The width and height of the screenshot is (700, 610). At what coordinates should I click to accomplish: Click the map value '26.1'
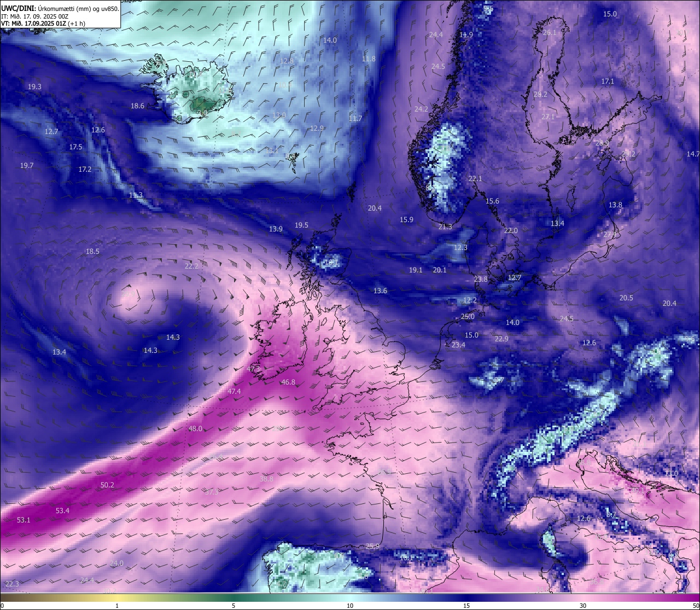550,32
